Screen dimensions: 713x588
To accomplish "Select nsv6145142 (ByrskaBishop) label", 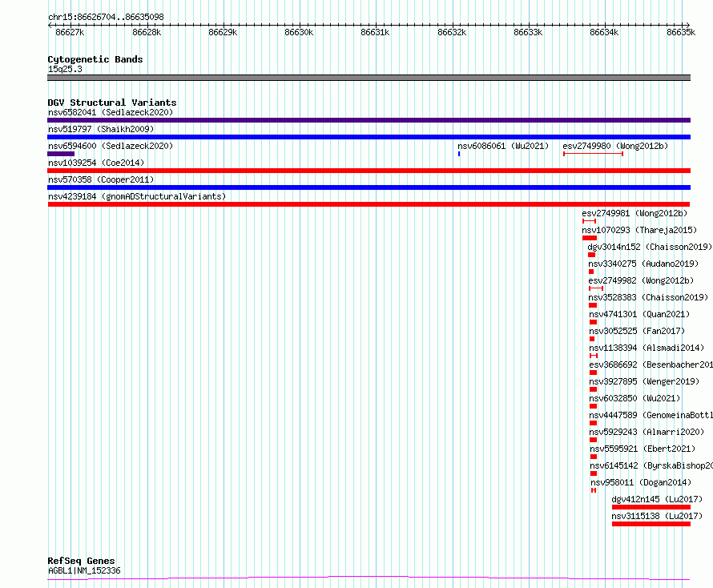I will click(x=651, y=465).
